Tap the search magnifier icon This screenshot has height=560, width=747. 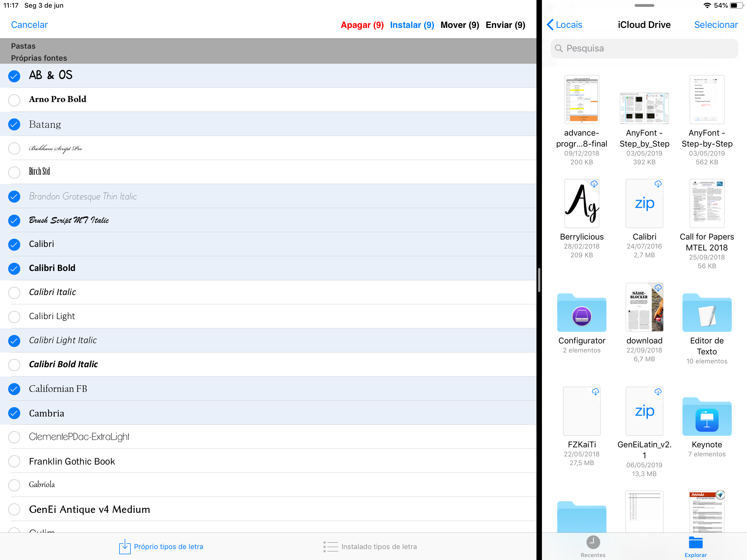tap(559, 49)
